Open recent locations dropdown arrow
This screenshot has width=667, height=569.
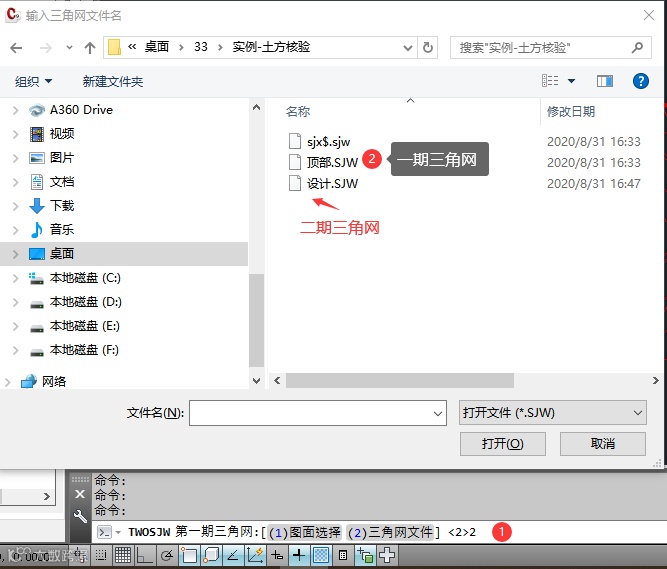69,48
